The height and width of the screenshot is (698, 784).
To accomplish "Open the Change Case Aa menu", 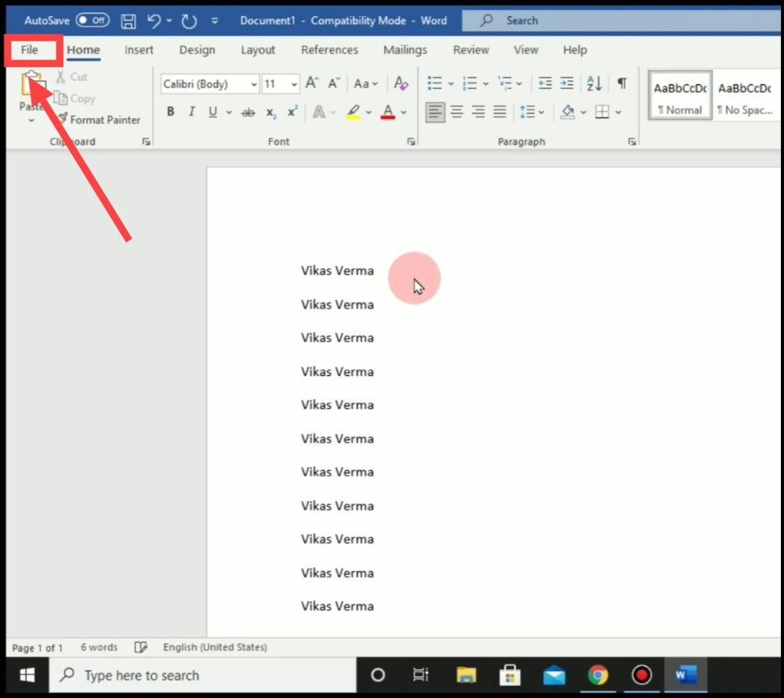I will click(365, 83).
